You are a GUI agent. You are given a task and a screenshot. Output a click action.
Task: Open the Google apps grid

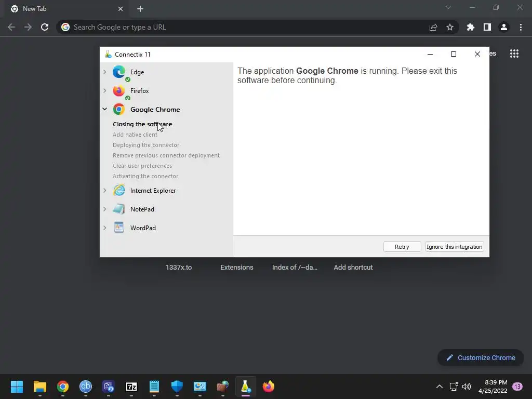coord(514,54)
